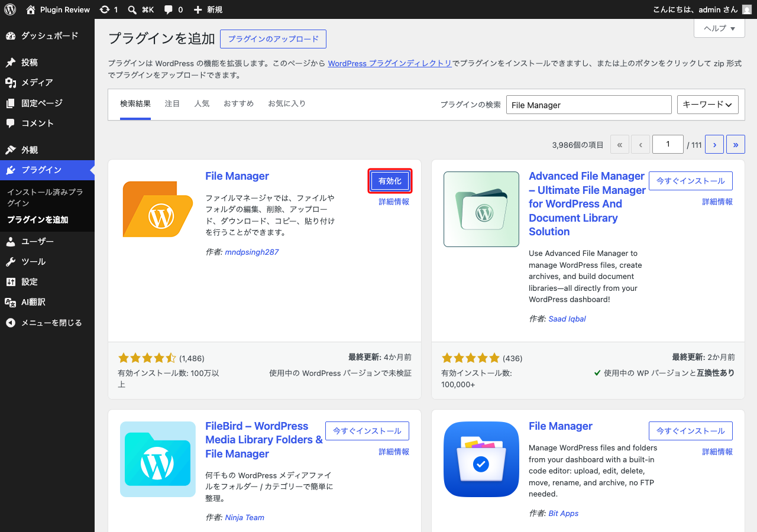Open the WordPress logo menu
This screenshot has width=757, height=532.
click(x=10, y=9)
